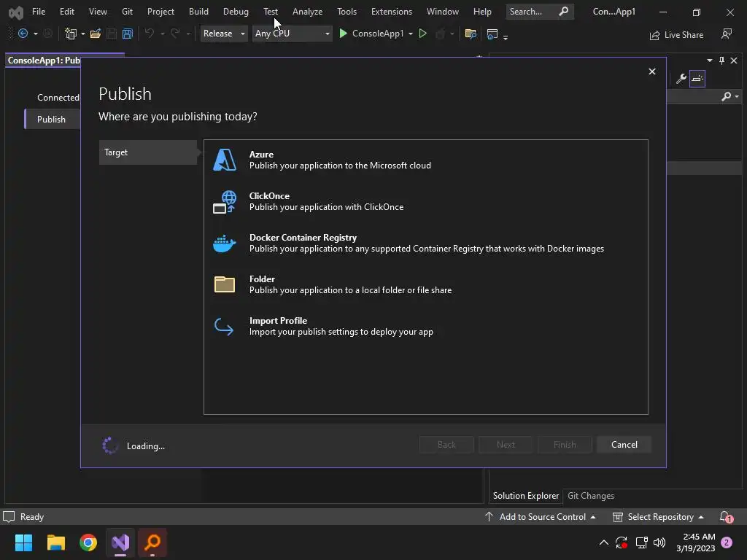Select the Target step in Publish wizard
The width and height of the screenshot is (747, 560).
(x=148, y=152)
